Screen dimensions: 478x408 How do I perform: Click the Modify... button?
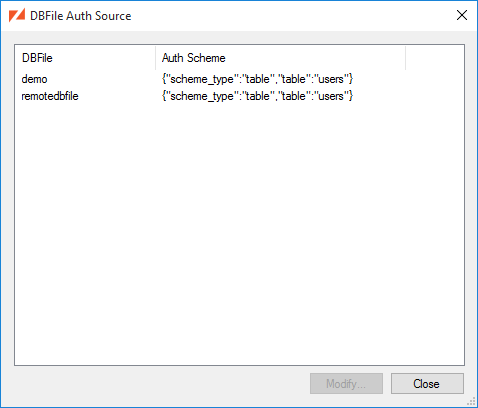coord(346,384)
